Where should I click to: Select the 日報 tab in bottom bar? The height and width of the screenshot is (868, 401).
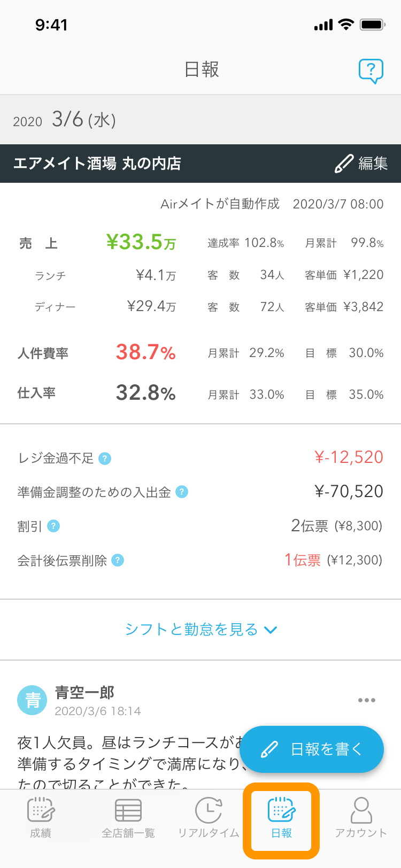(281, 817)
